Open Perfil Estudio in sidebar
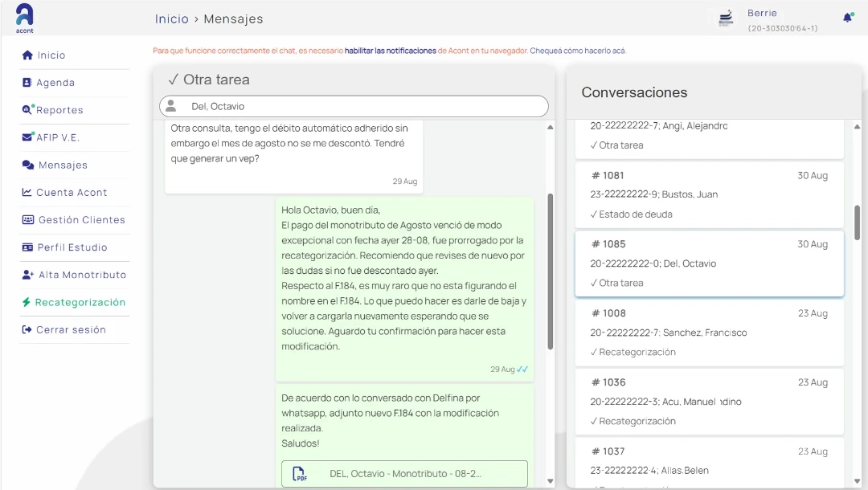Viewport: 868px width, 490px height. click(x=72, y=247)
